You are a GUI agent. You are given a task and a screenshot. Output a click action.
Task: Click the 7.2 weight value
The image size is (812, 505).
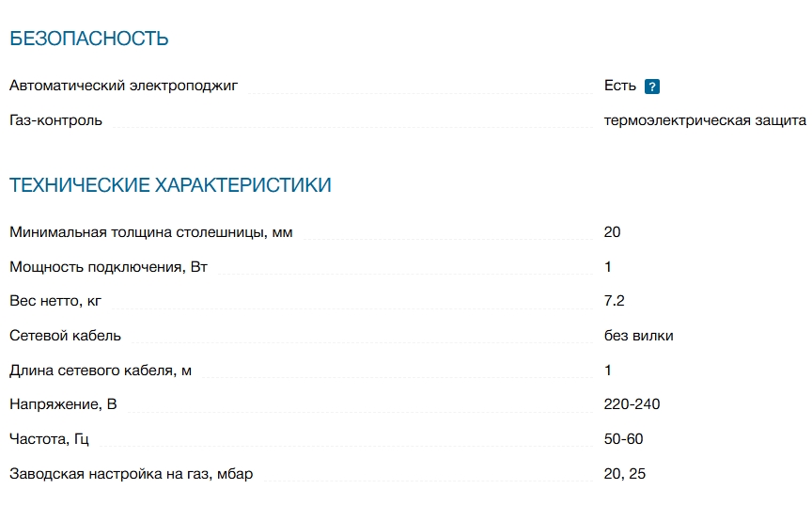[x=615, y=300]
